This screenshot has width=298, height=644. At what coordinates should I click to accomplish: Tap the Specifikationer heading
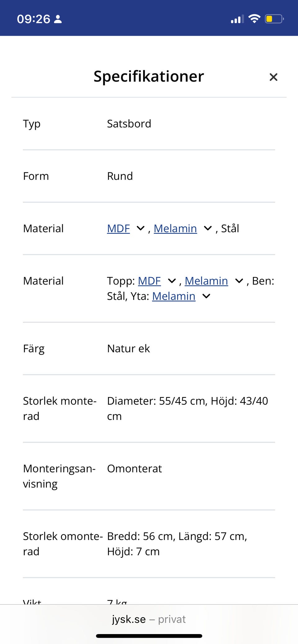(x=149, y=76)
